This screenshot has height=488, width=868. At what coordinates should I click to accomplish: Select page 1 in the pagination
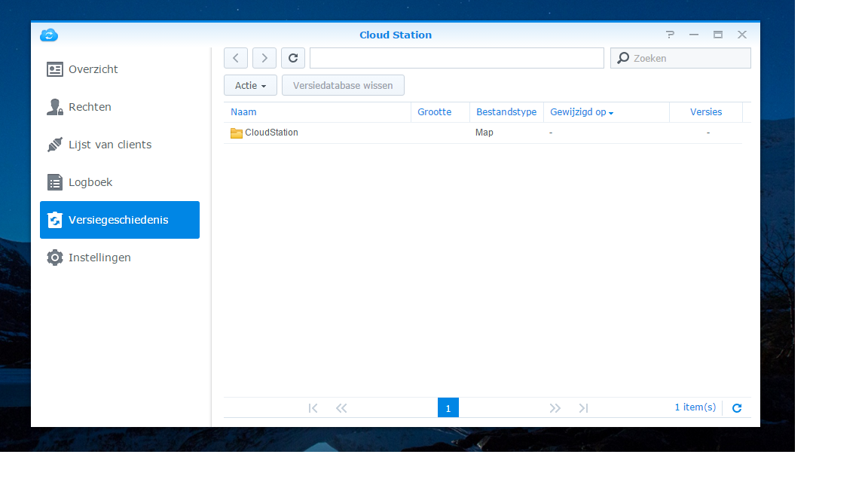coord(448,408)
